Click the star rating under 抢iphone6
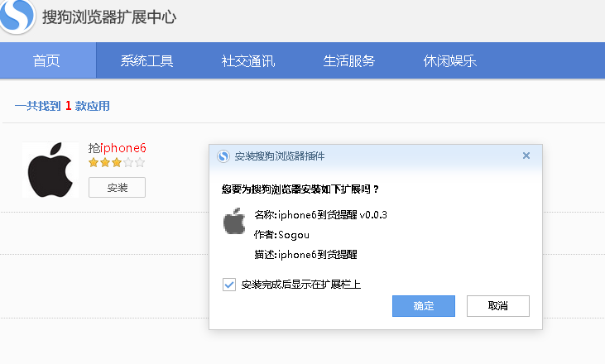Viewport: 605px width, 364px height. point(116,163)
